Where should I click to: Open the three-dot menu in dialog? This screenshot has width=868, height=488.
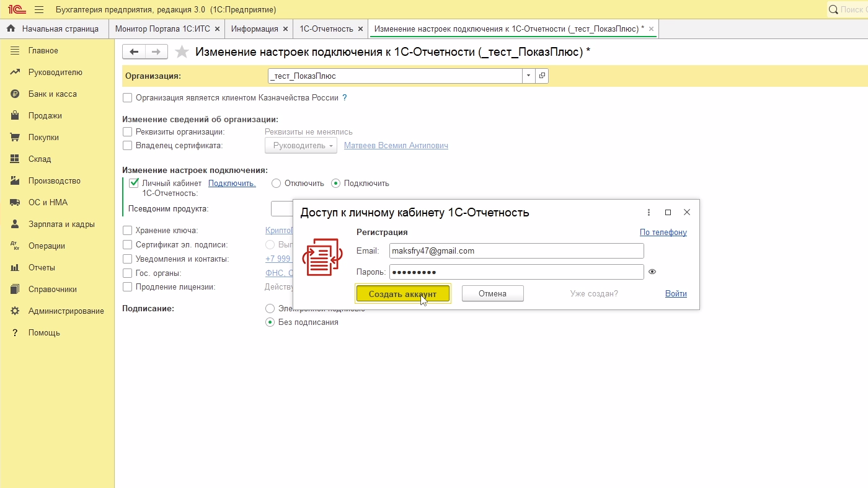coord(649,212)
